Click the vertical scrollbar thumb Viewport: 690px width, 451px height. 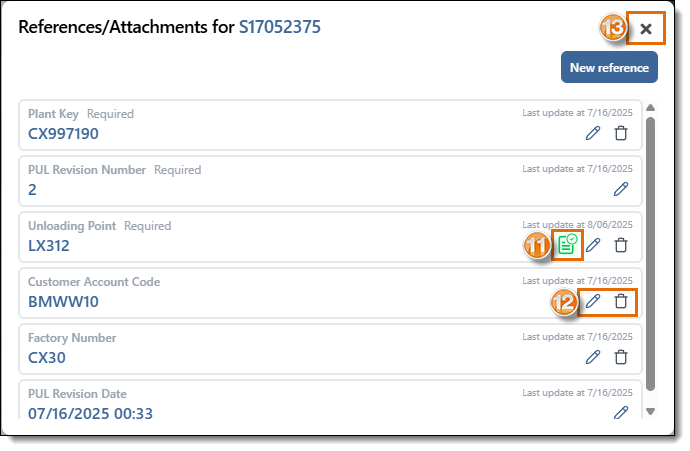[x=651, y=250]
